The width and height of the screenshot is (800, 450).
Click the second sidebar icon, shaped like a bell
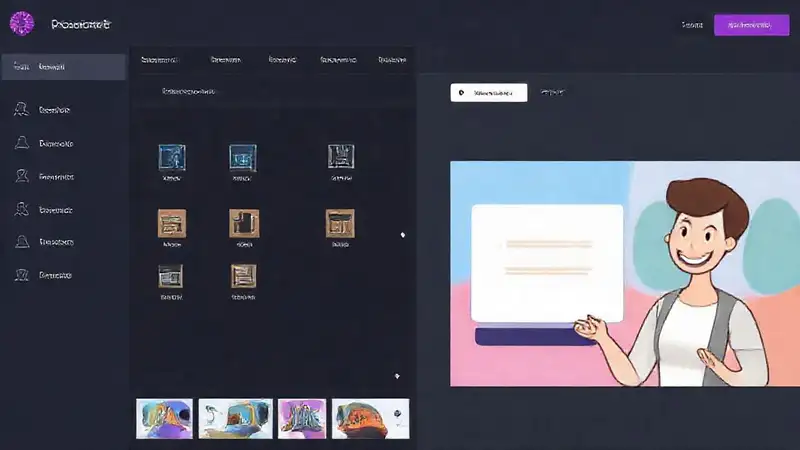tap(22, 143)
